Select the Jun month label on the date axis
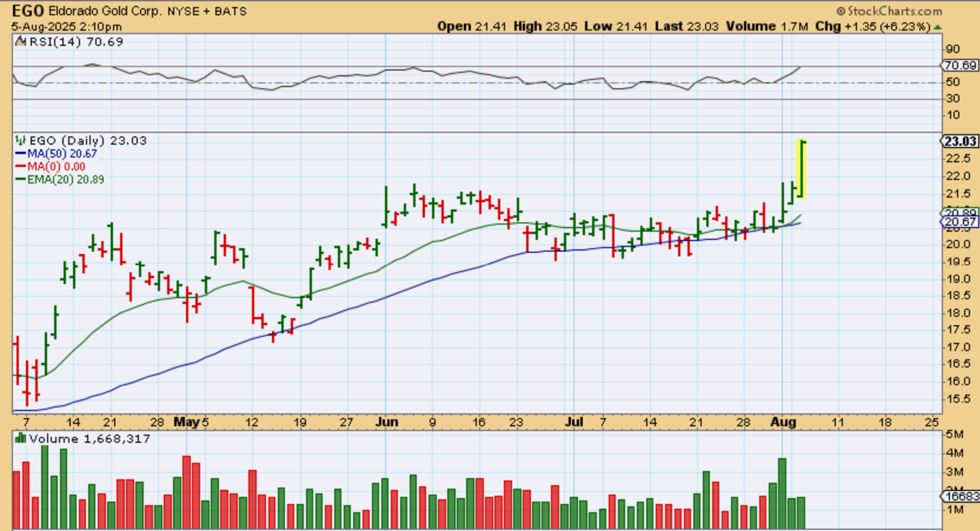Image resolution: width=980 pixels, height=531 pixels. tap(387, 422)
